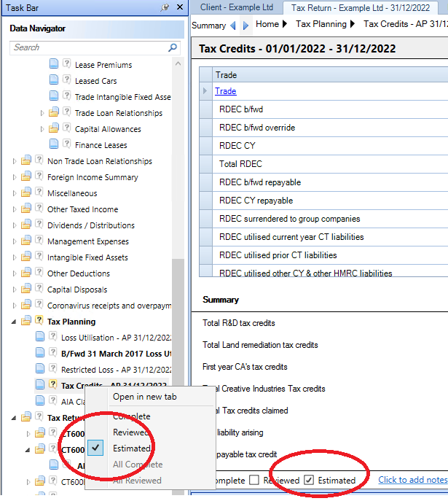This screenshot has width=448, height=501.
Task: Expand the Miscellaneous node
Action: (x=15, y=193)
